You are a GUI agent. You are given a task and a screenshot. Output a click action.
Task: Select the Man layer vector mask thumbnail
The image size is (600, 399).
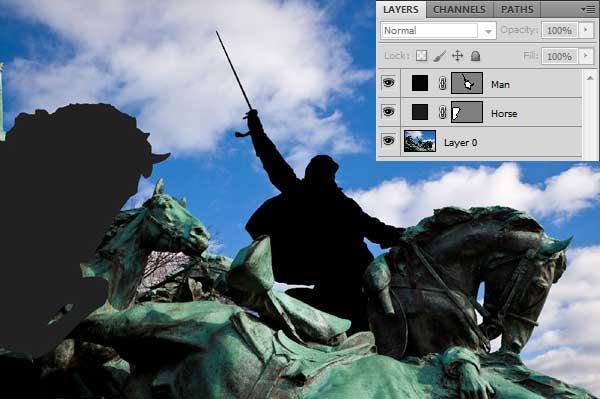467,83
